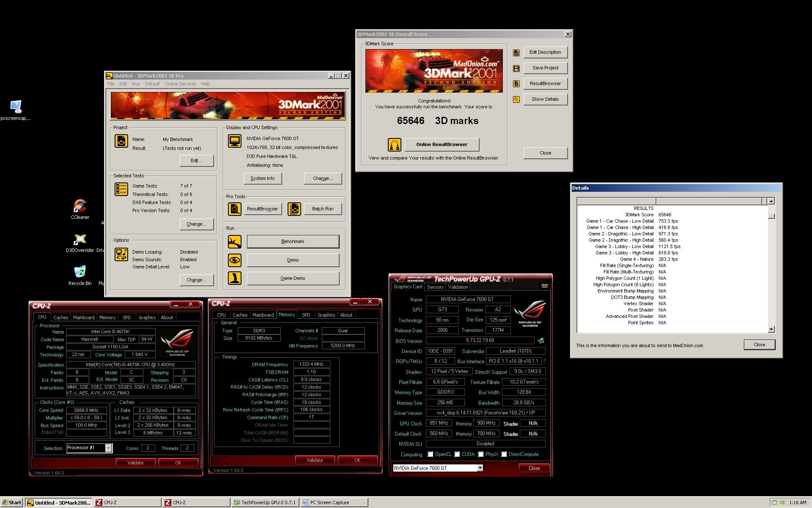Open the Run menu in 3DMark2001
The image size is (812, 508).
click(x=136, y=84)
